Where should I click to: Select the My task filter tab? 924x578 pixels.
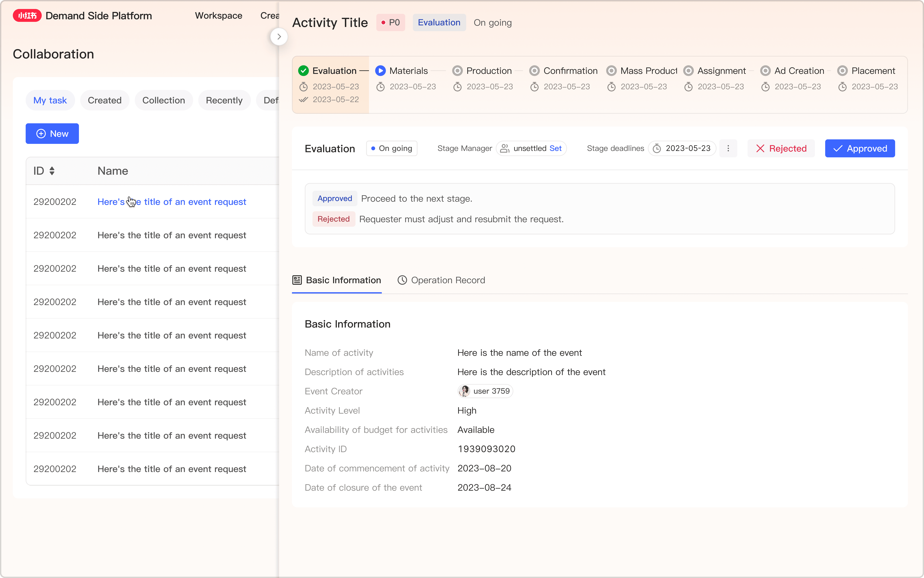click(50, 100)
